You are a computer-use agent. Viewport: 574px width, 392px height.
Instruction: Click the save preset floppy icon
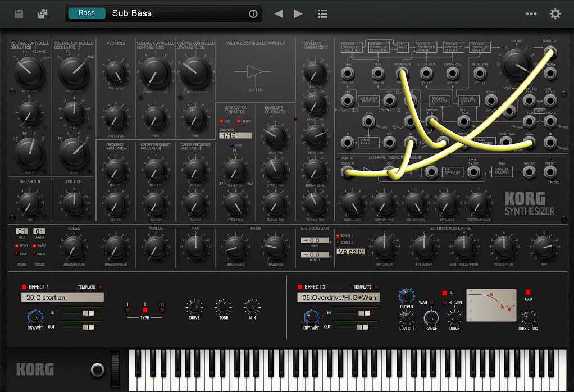(19, 14)
